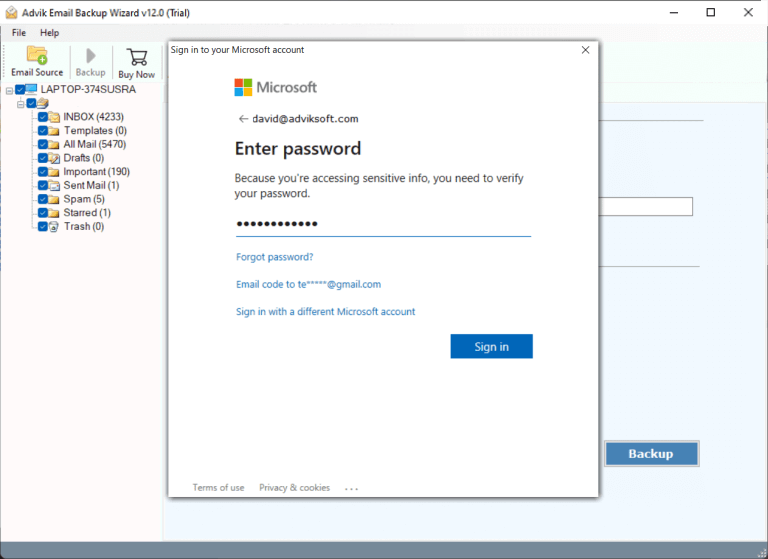This screenshot has height=559, width=768.
Task: Open the Help menu
Action: tap(49, 33)
